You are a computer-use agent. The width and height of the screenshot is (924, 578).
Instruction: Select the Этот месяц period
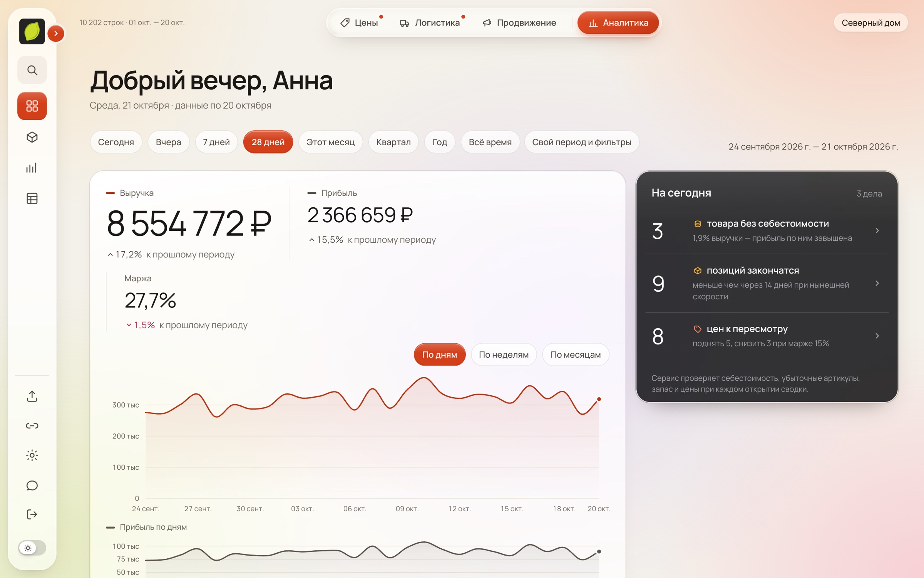coord(330,142)
